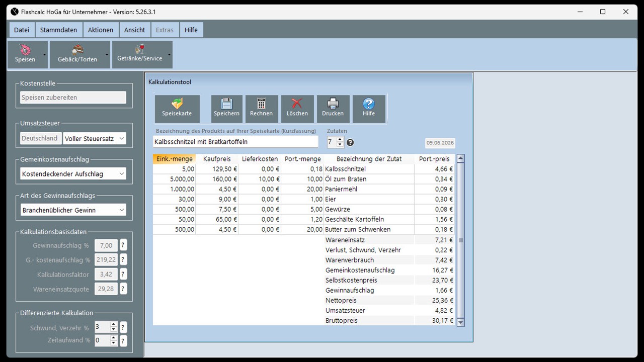Print using the Drucken printer icon

click(x=333, y=109)
